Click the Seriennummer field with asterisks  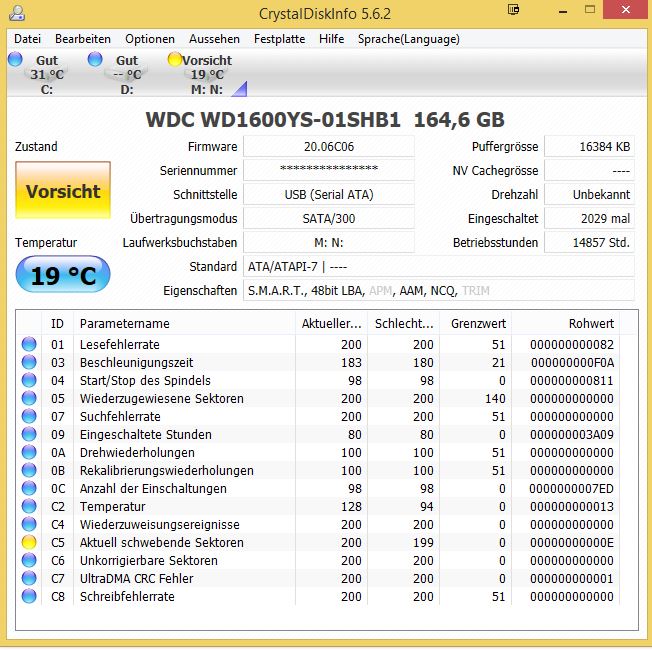[x=328, y=170]
